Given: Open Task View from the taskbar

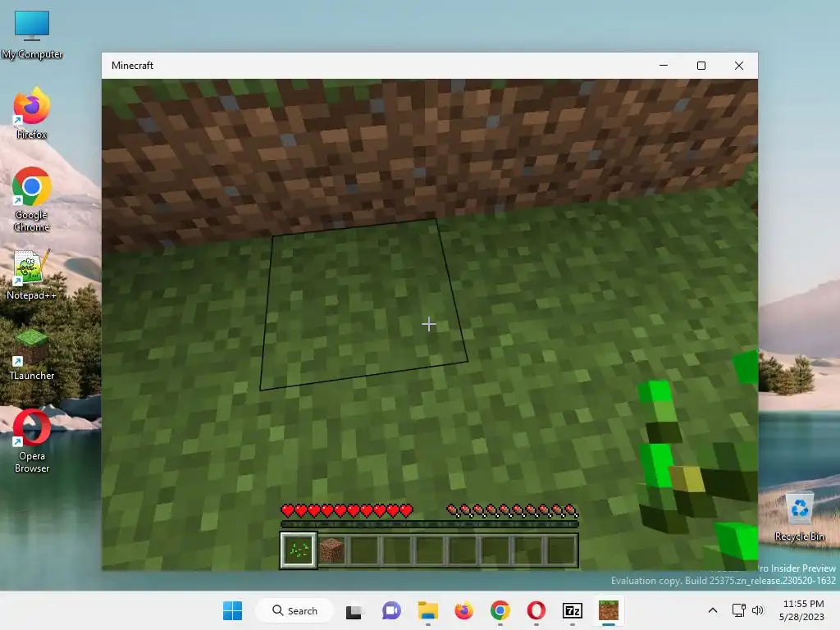Looking at the screenshot, I should (x=354, y=610).
